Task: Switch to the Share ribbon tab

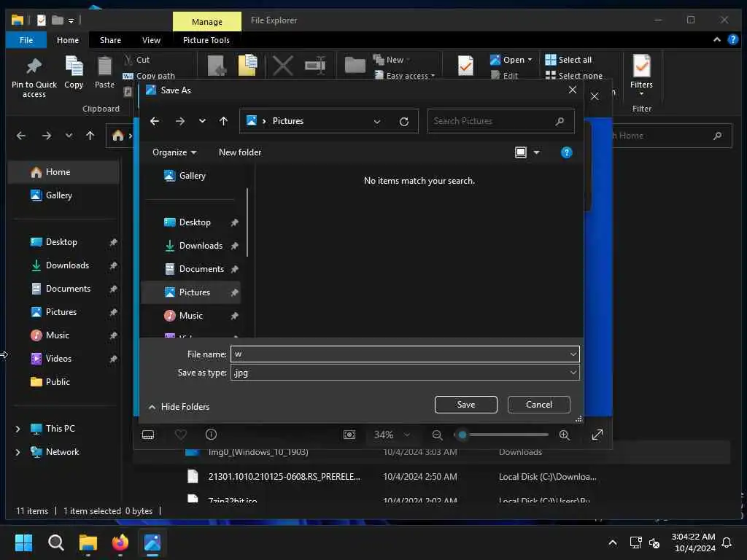Action: point(110,40)
